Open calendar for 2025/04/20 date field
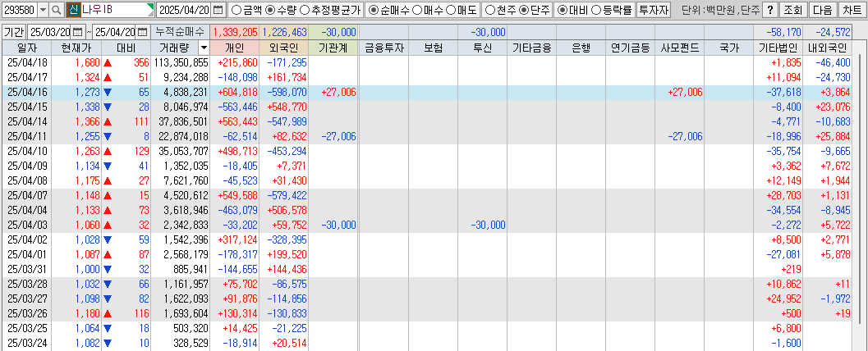This screenshot has height=351, width=868. [x=218, y=9]
